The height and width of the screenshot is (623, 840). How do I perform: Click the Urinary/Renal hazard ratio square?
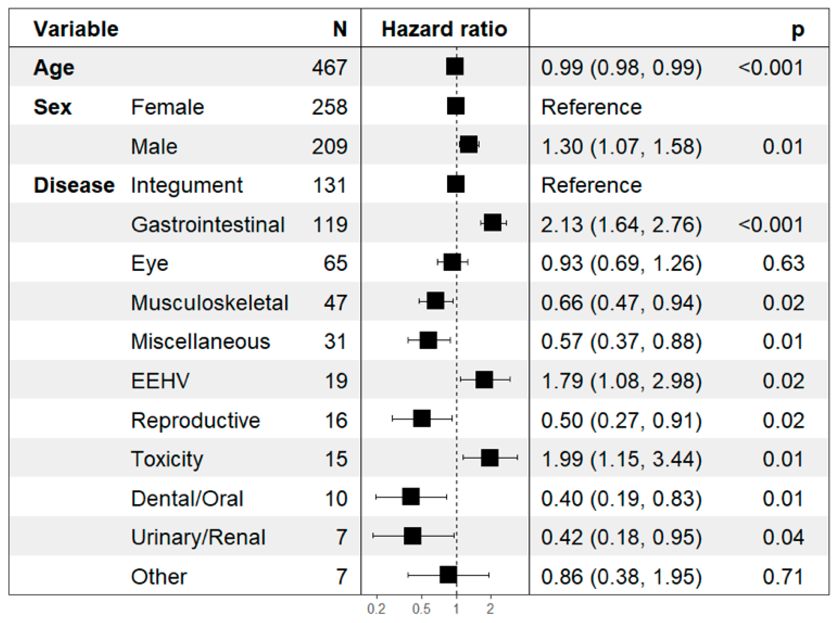(x=412, y=536)
